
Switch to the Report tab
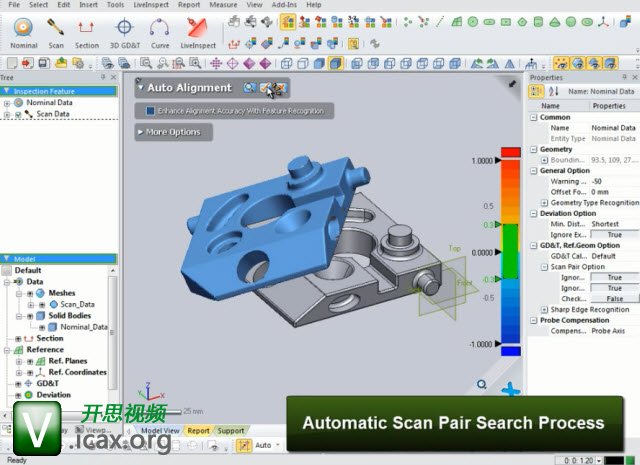click(198, 431)
